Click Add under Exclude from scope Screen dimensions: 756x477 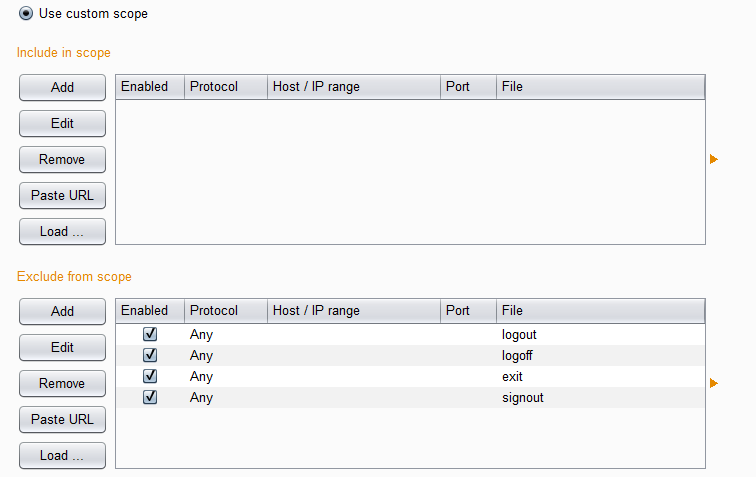click(x=62, y=312)
